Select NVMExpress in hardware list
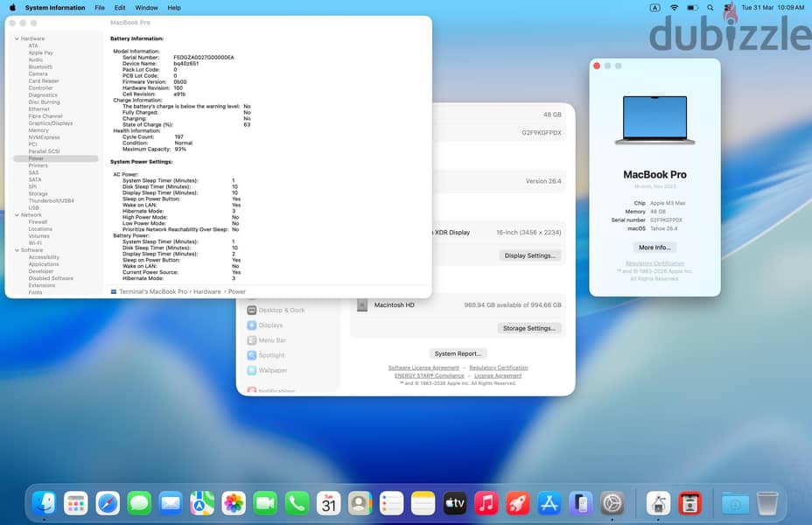The width and height of the screenshot is (812, 525). [44, 137]
